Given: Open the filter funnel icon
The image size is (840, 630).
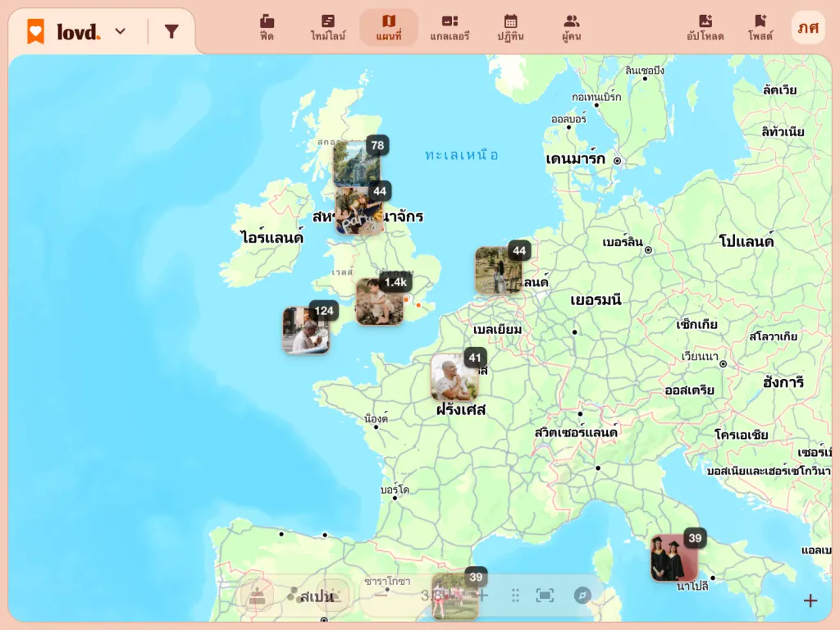Looking at the screenshot, I should point(171,32).
